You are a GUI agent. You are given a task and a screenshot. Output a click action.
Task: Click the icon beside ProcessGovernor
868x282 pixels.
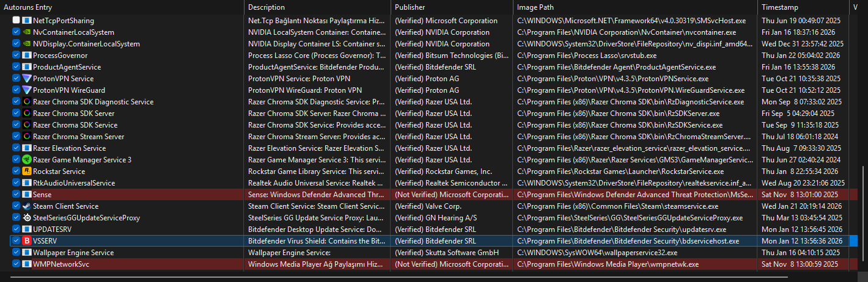26,56
